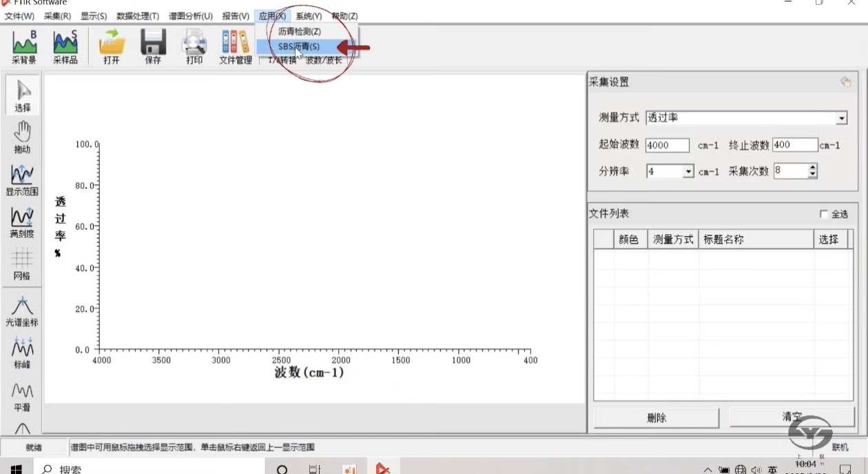Activate the 标峰 peak labeling tool
Viewport: 868px width, 474px height.
tap(23, 352)
